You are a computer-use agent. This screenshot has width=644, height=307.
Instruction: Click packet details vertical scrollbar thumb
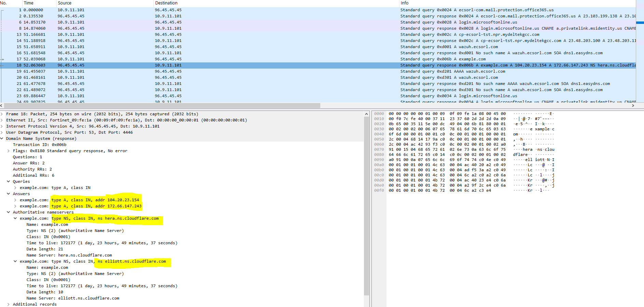point(367,206)
